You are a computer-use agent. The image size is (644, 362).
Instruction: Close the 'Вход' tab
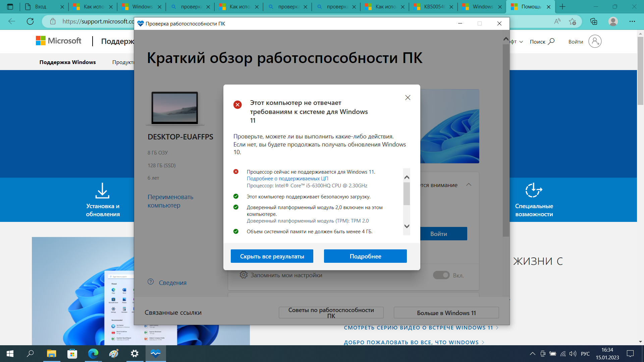pyautogui.click(x=62, y=7)
